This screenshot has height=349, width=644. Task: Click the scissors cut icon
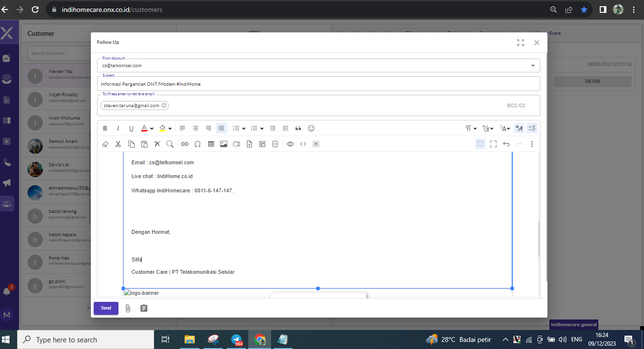[x=118, y=144]
